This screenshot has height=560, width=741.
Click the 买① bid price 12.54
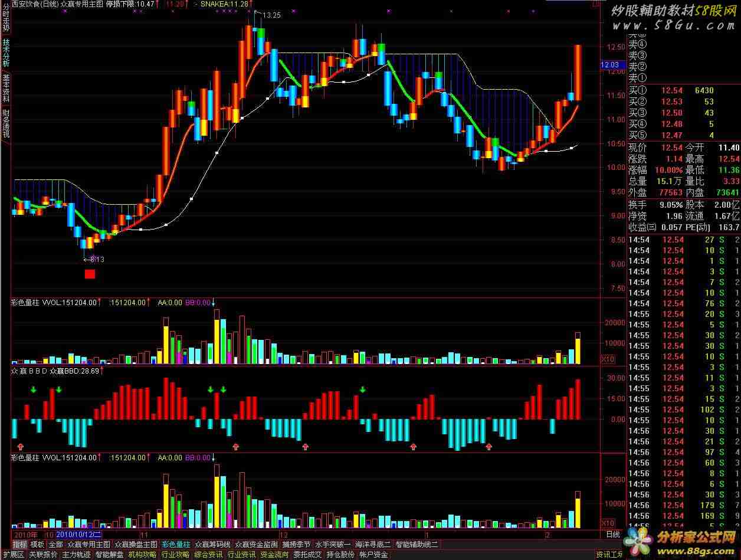(x=672, y=90)
